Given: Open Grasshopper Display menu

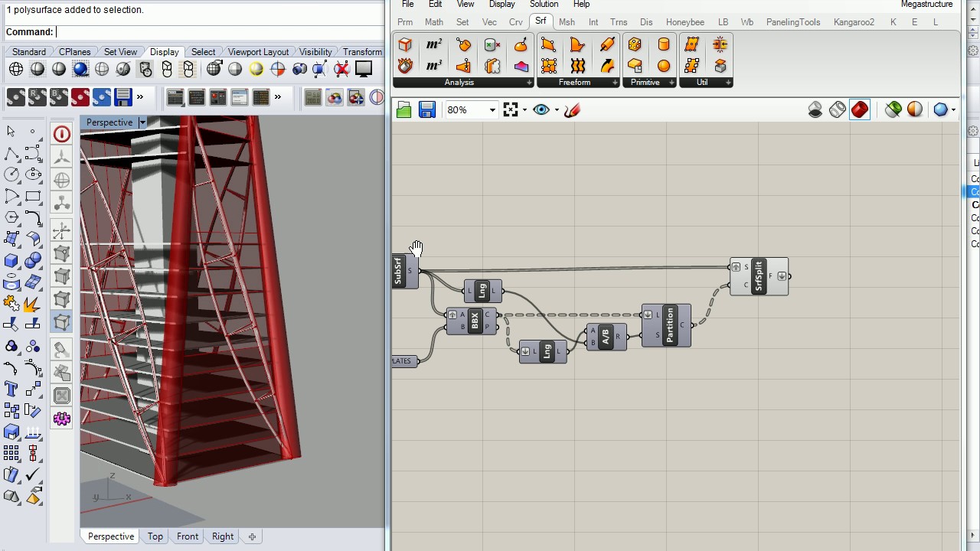Looking at the screenshot, I should tap(502, 5).
